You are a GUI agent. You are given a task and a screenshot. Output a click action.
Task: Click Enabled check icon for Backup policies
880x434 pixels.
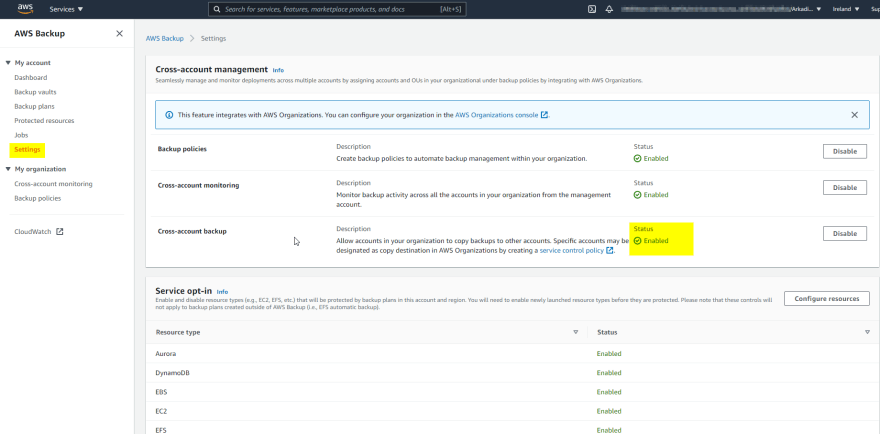[x=637, y=158]
